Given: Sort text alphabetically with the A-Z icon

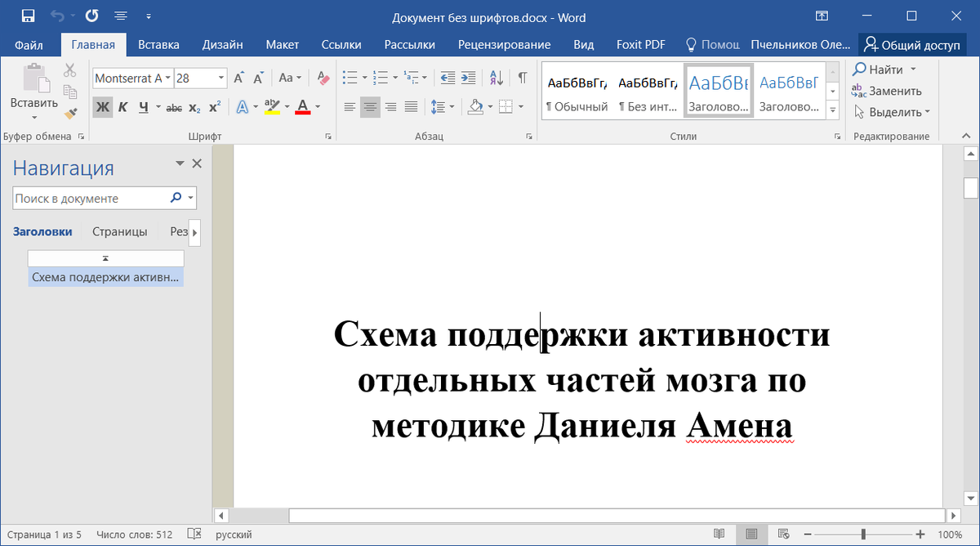Looking at the screenshot, I should 496,78.
